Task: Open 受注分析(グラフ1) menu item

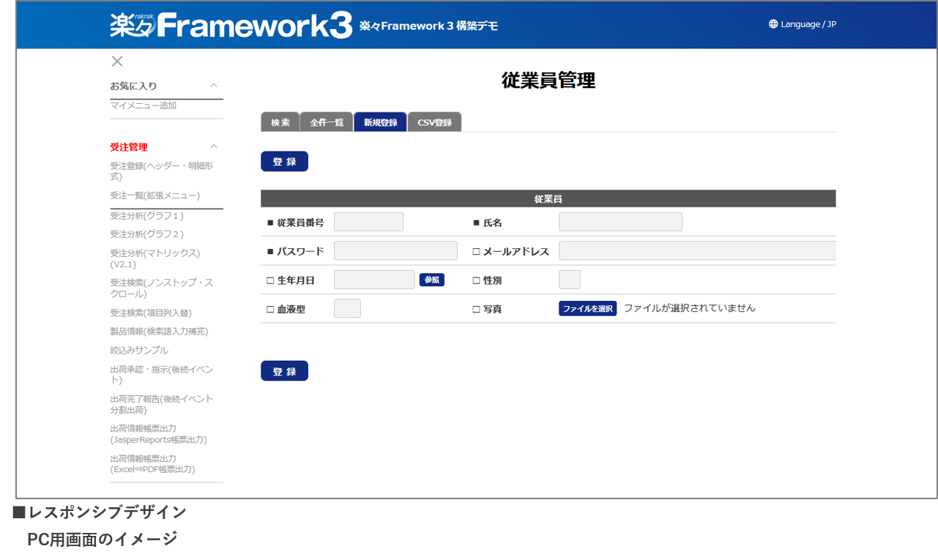Action: coord(147,215)
